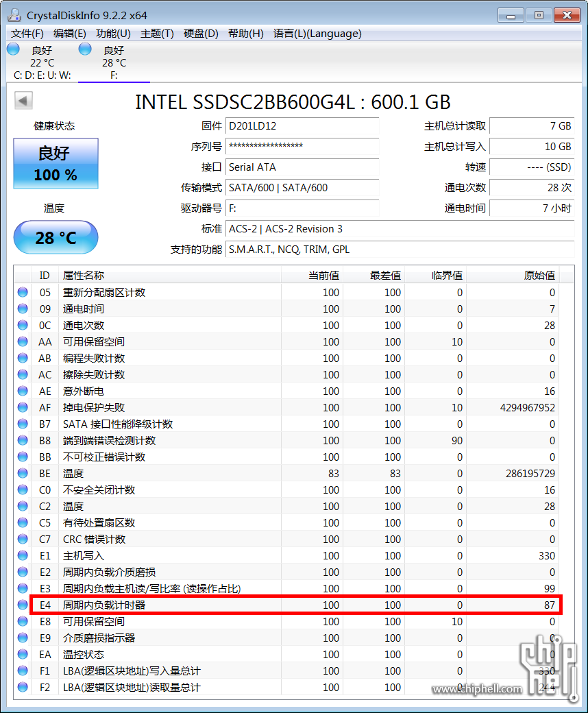Click the 最差值 column header

point(374,275)
